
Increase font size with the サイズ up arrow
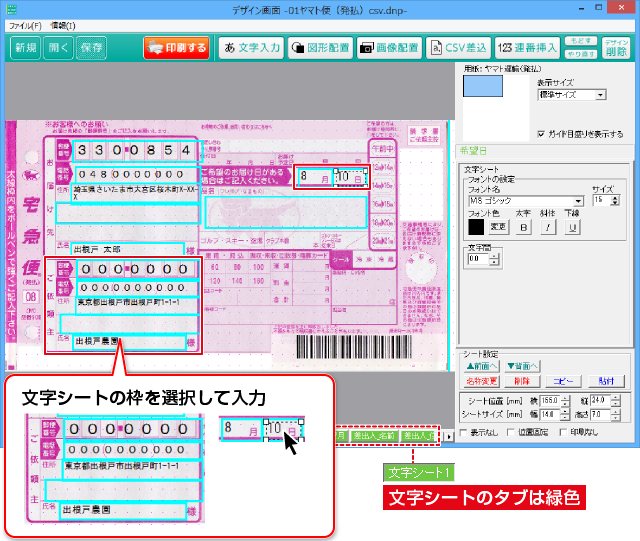pos(616,198)
